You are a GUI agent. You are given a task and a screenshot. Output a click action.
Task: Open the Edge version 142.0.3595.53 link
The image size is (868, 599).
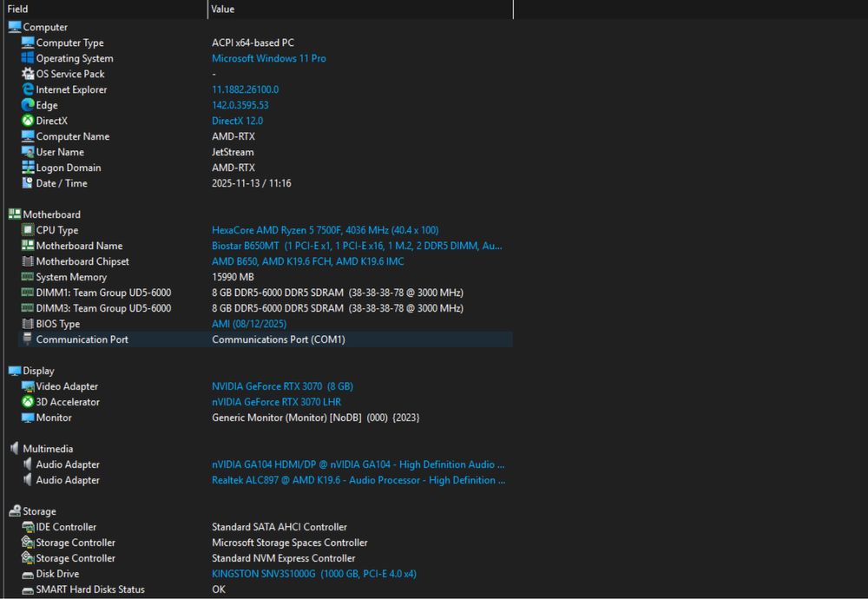(240, 105)
